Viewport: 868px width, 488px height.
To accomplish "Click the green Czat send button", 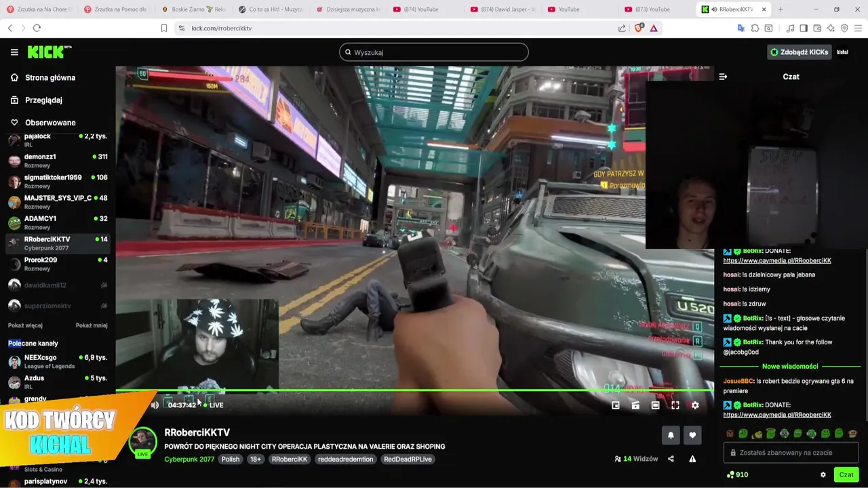I will point(846,474).
